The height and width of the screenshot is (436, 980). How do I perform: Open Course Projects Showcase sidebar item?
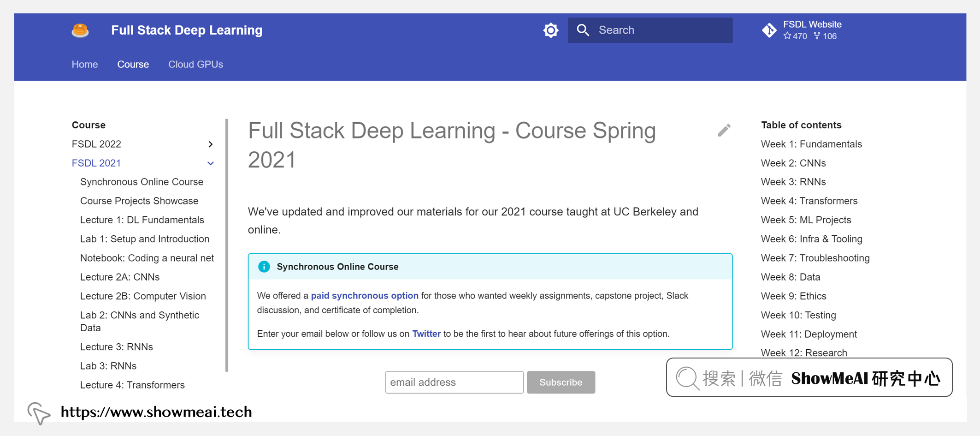click(x=139, y=201)
